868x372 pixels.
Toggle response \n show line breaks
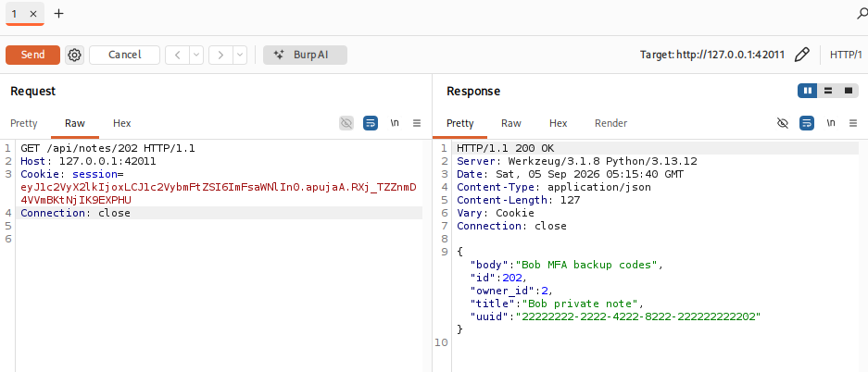pos(831,123)
